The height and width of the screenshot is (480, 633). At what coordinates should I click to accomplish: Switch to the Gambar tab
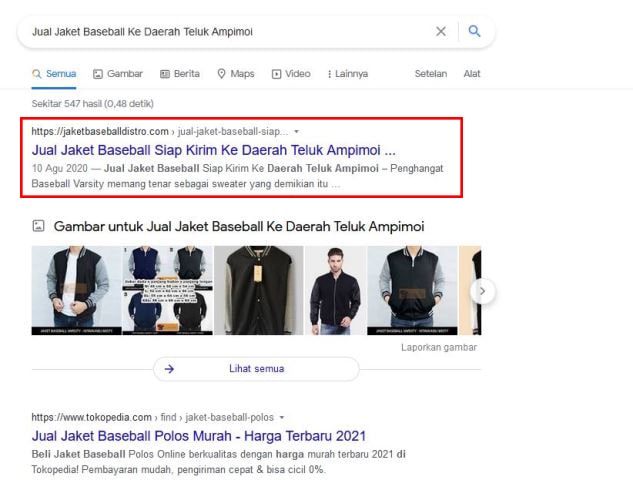pyautogui.click(x=117, y=74)
